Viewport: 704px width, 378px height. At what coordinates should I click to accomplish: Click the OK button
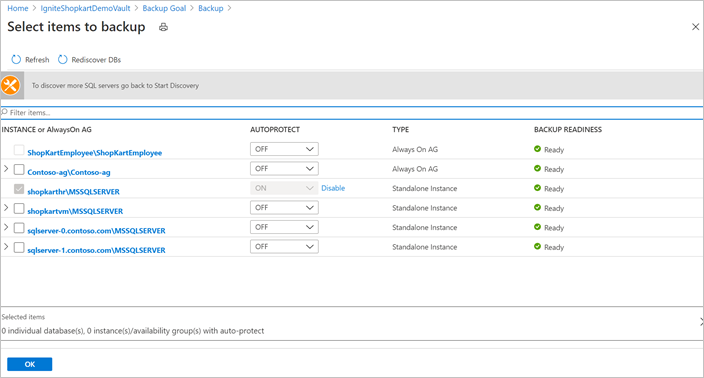pos(30,364)
